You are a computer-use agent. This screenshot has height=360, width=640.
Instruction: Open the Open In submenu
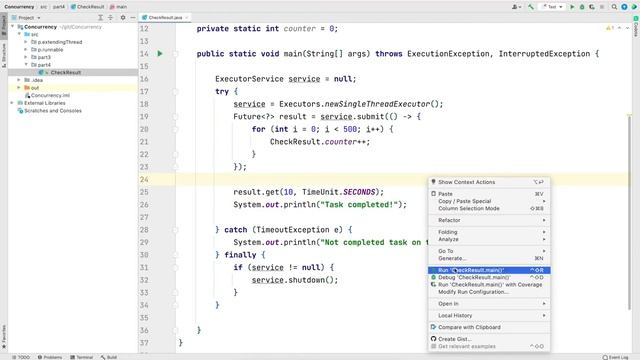click(489, 304)
